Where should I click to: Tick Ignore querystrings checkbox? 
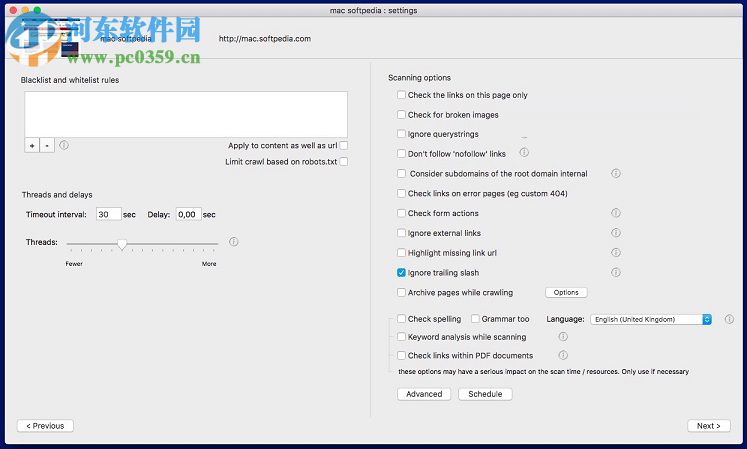point(401,134)
